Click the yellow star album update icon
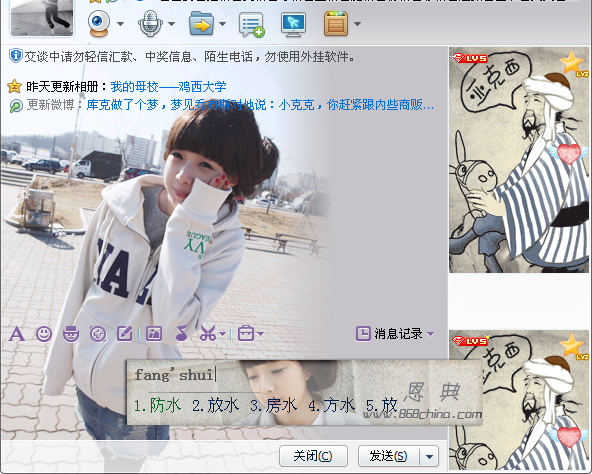Screen dimensions: 592x474 click(x=14, y=86)
